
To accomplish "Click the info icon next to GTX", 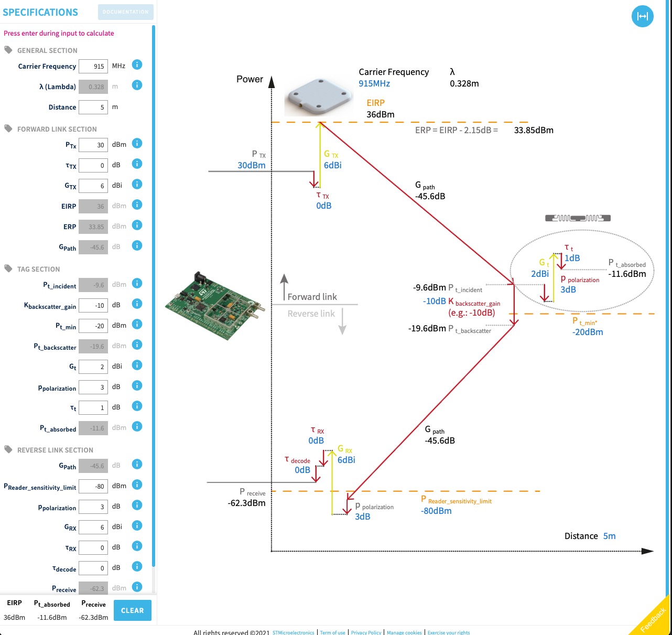I will click(x=137, y=184).
